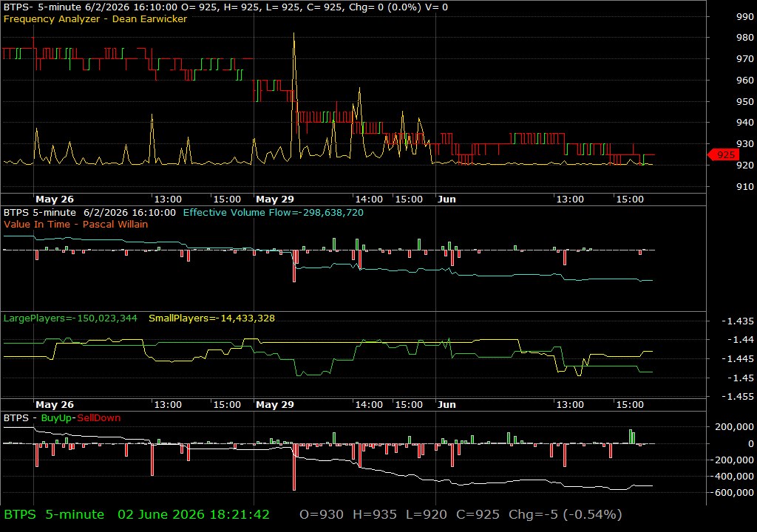
Task: Click the 980 price scale value
Action: point(745,37)
